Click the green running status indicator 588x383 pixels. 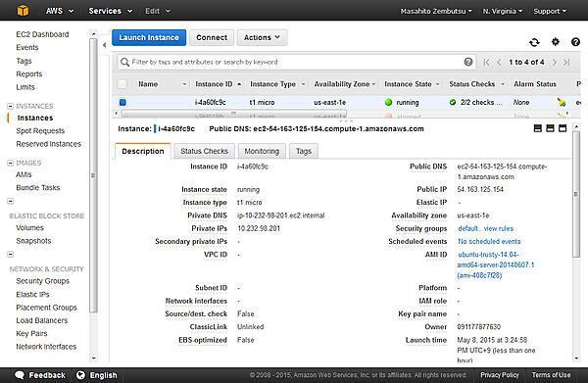388,102
